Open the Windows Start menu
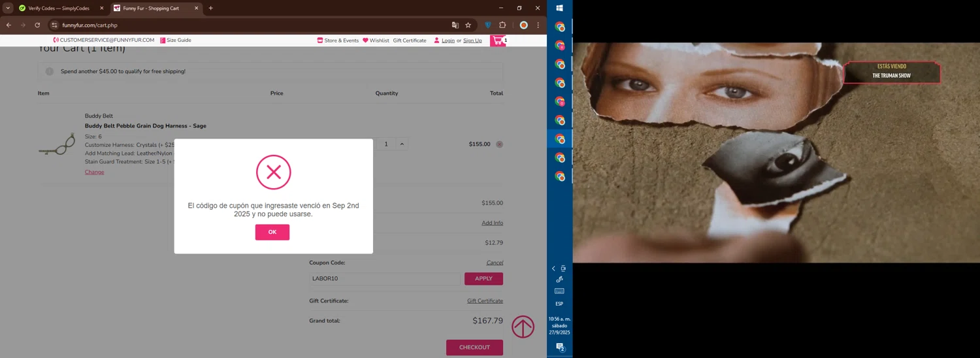The width and height of the screenshot is (980, 358). point(559,8)
